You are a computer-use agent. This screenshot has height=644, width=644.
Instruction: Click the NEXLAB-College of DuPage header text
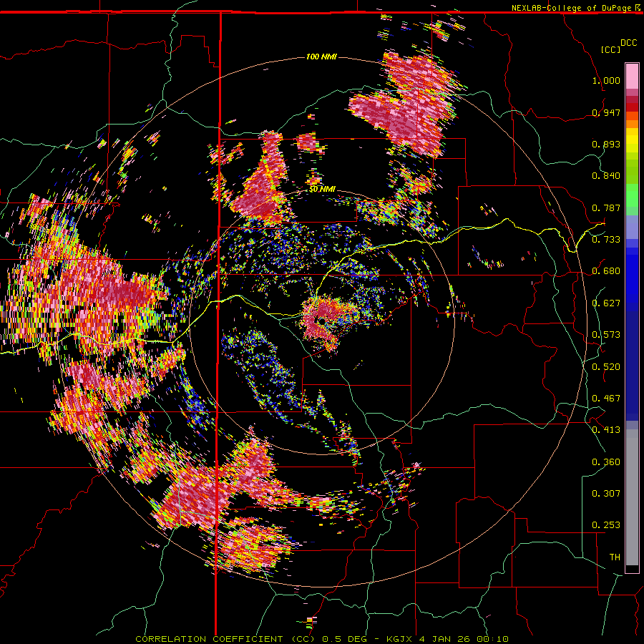(x=571, y=8)
